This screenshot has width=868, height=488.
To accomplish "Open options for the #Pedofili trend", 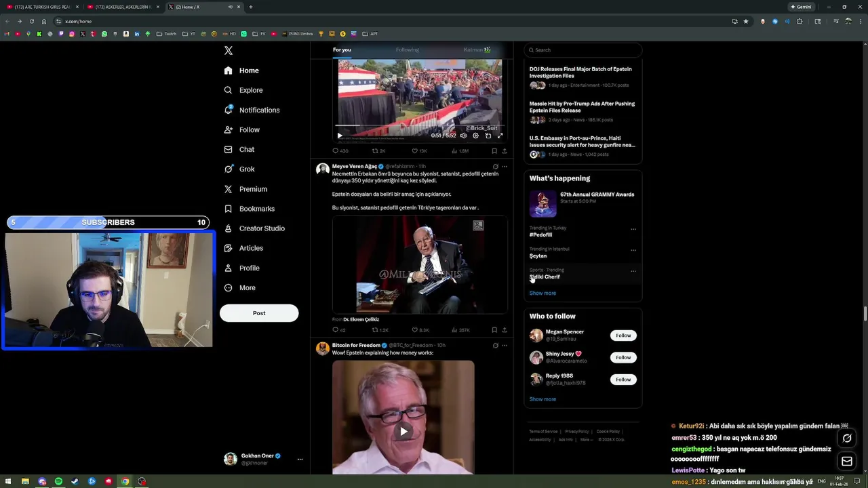I will coord(633,229).
